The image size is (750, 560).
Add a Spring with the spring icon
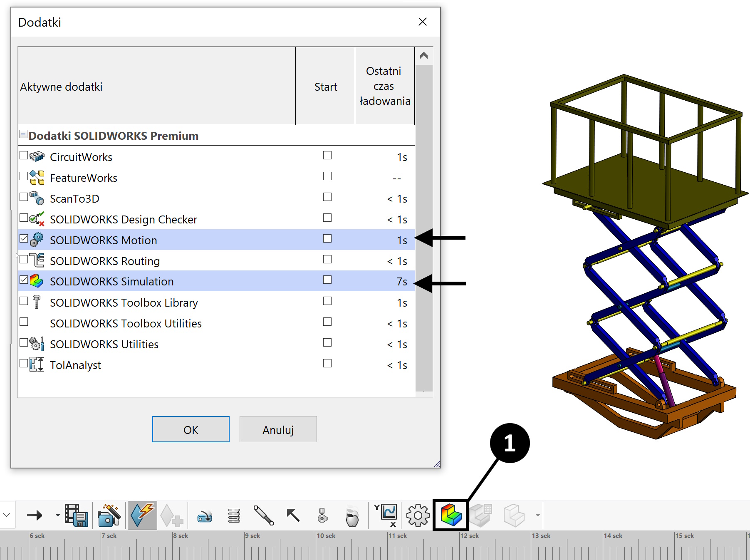(234, 515)
